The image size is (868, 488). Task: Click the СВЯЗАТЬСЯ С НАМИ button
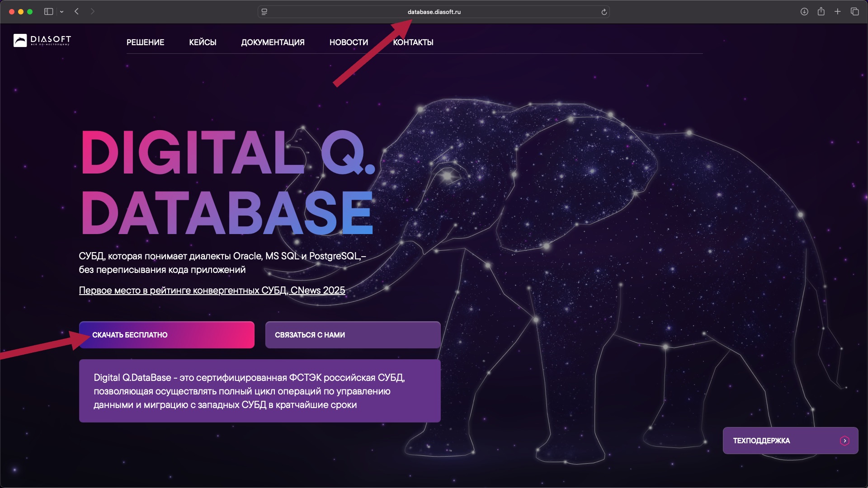pyautogui.click(x=353, y=335)
